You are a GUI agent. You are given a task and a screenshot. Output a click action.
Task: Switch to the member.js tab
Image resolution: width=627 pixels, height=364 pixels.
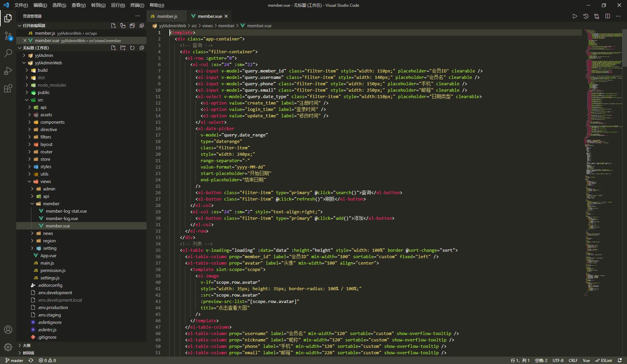pos(167,16)
